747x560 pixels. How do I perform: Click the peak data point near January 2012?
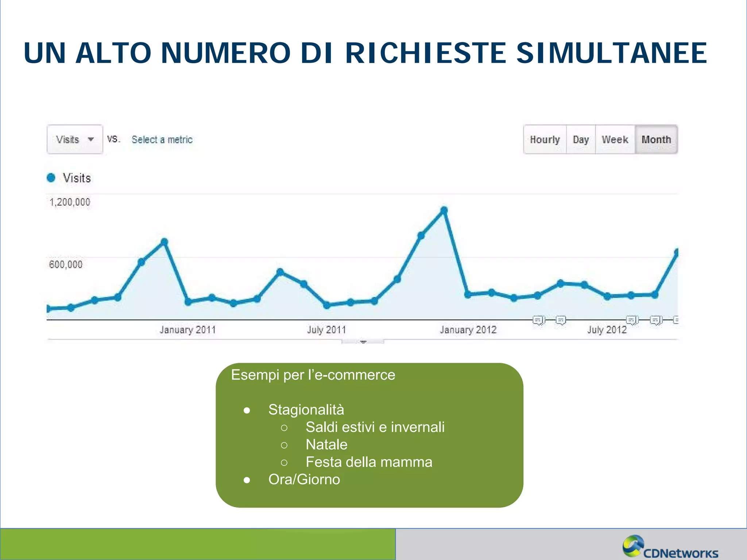tap(444, 210)
